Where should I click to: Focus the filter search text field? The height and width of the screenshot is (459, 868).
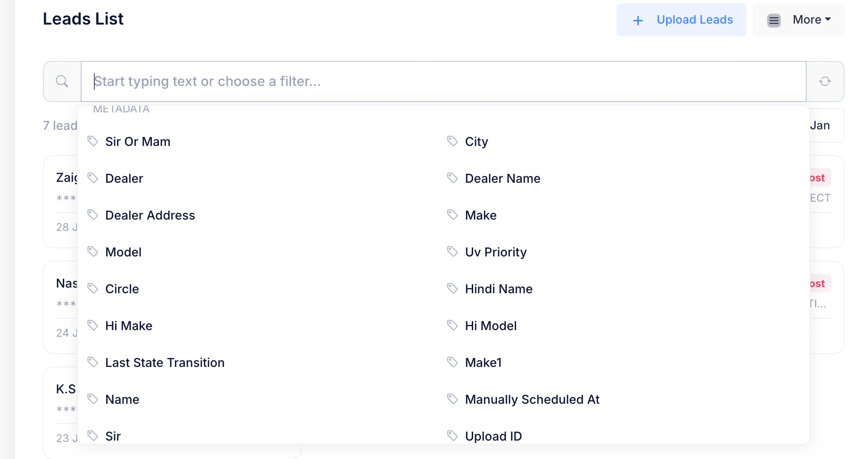click(443, 81)
